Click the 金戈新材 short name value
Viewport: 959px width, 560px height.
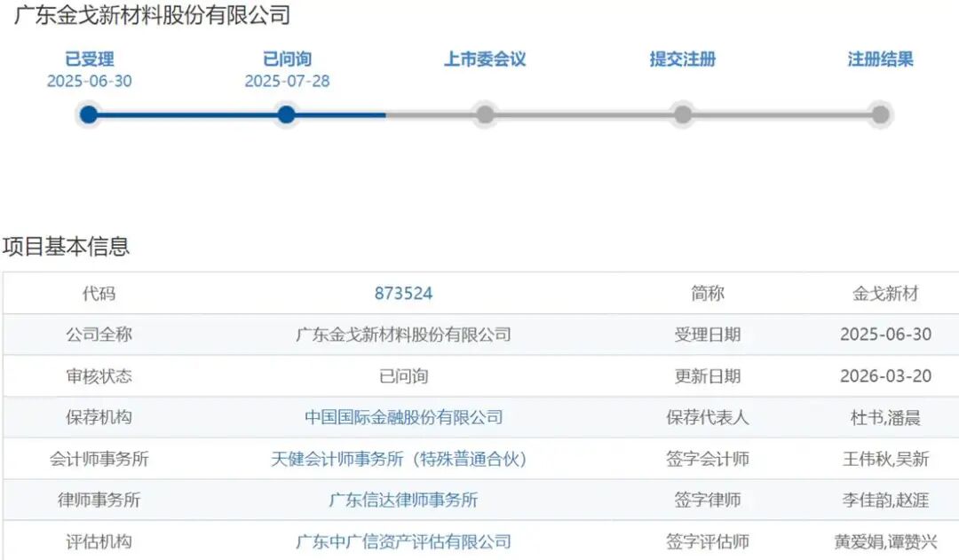(x=885, y=294)
